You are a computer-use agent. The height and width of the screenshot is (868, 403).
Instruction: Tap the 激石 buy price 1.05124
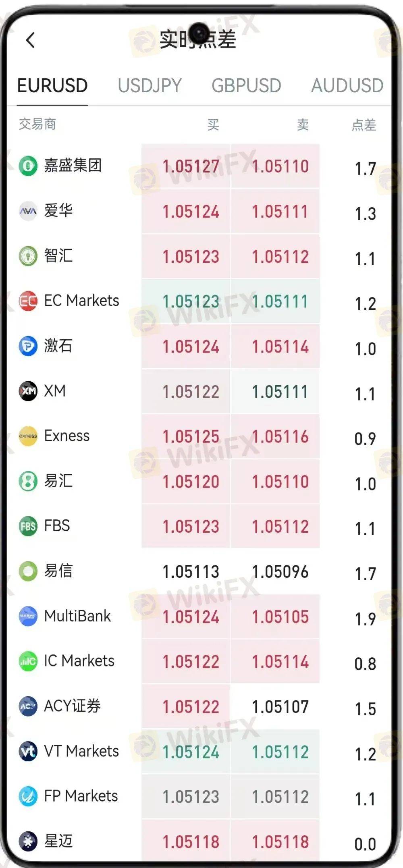pyautogui.click(x=191, y=347)
